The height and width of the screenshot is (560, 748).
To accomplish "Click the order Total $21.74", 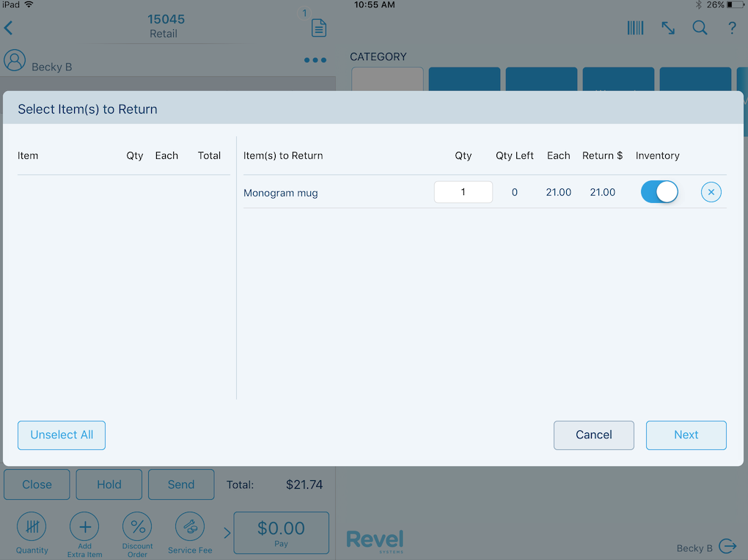I will point(304,485).
